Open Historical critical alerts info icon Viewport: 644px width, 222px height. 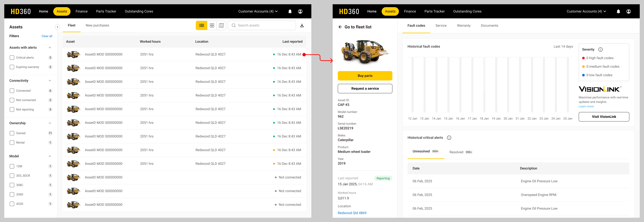click(449, 138)
